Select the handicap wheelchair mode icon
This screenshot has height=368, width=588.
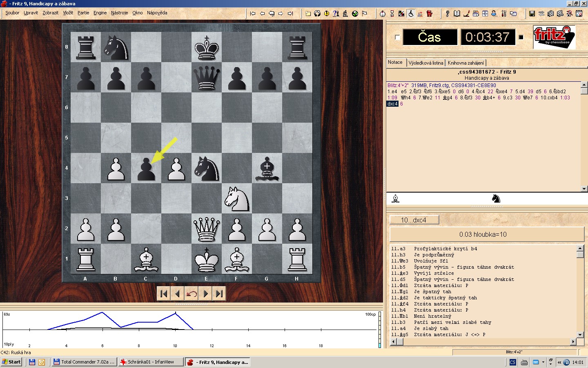pos(411,13)
